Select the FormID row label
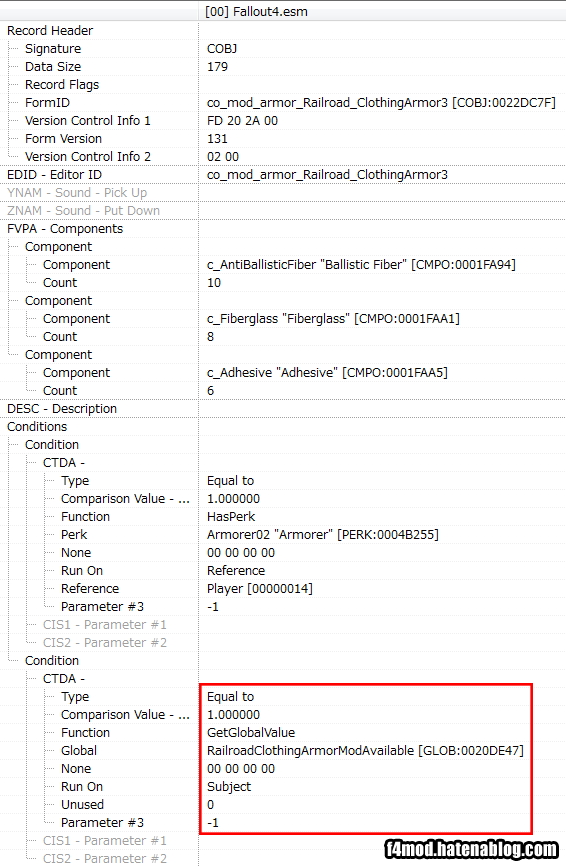 pyautogui.click(x=47, y=102)
